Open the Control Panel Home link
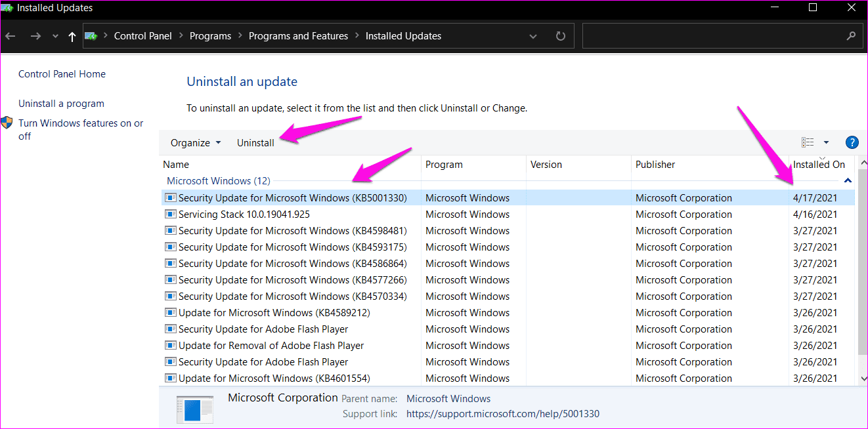Screen dimensions: 868x429 point(62,74)
